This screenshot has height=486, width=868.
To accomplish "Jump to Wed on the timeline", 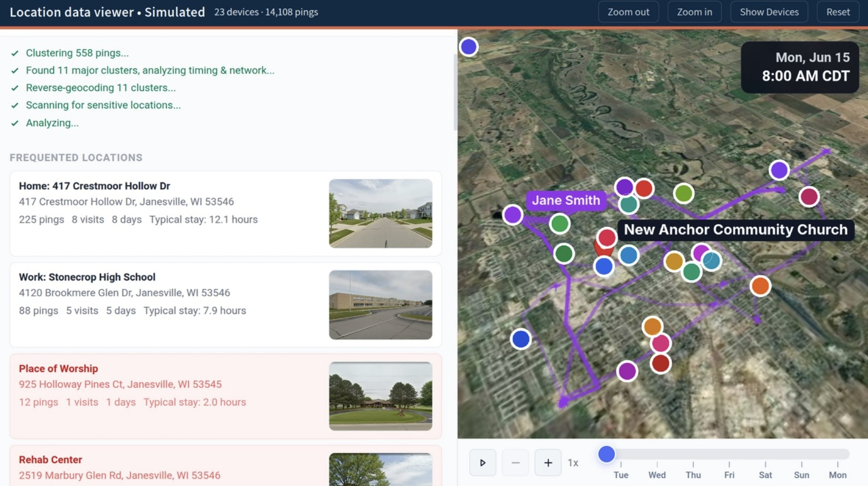I will [x=657, y=475].
